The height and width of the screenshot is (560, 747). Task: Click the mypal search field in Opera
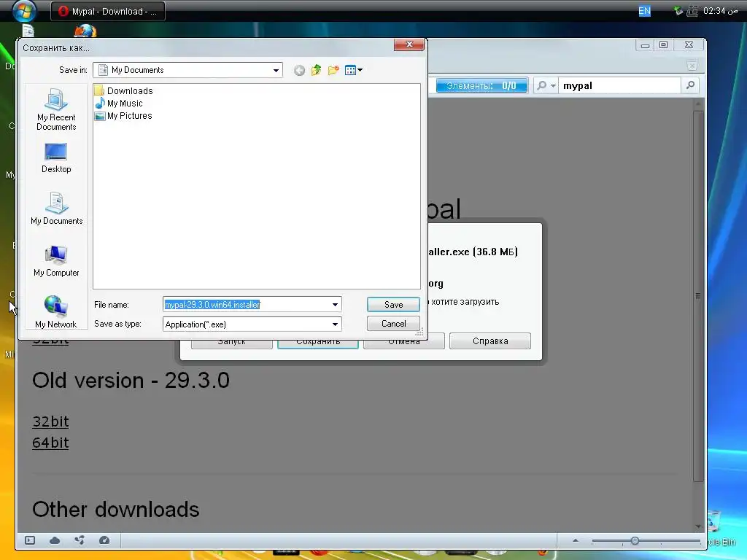pyautogui.click(x=619, y=86)
